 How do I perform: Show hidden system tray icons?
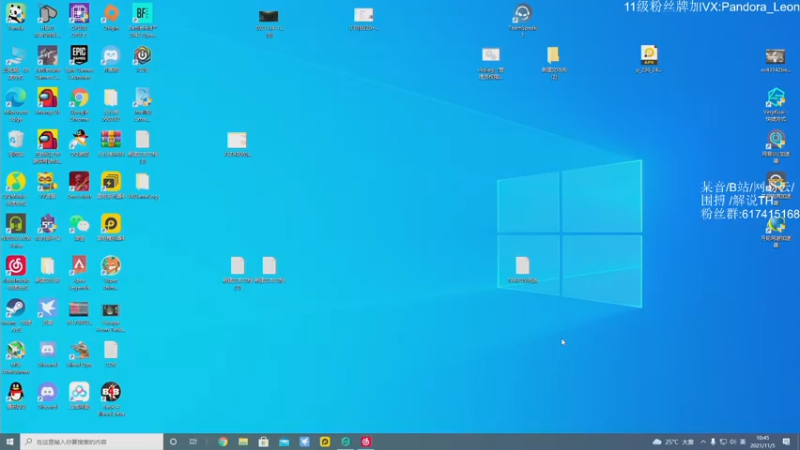tap(703, 442)
